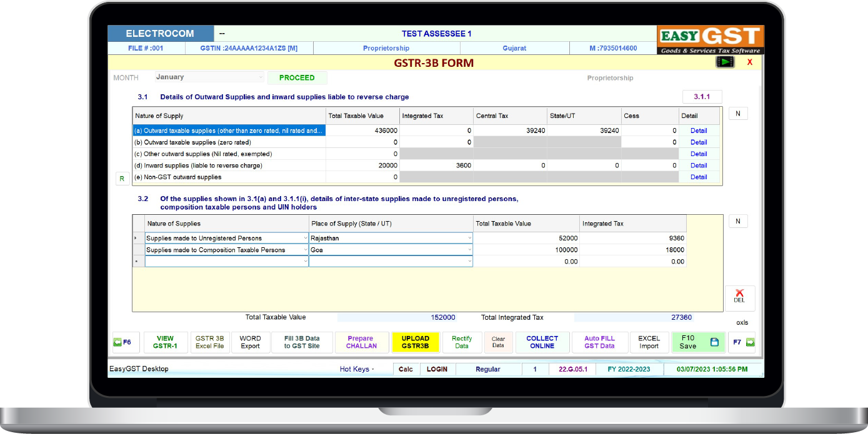Open the Supplies made to Composition Taxable Persons dropdown
Image resolution: width=868 pixels, height=434 pixels.
click(305, 250)
